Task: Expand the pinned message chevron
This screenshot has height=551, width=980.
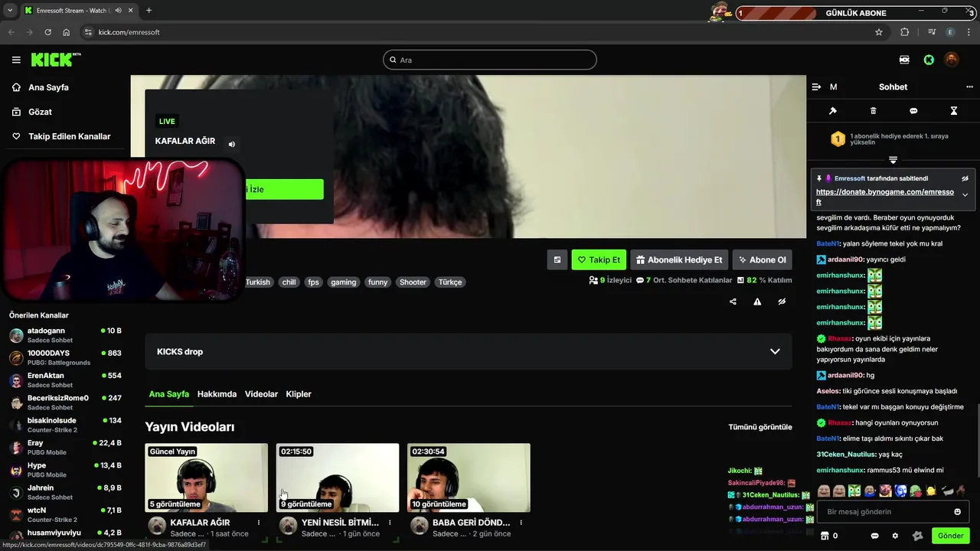Action: point(965,195)
